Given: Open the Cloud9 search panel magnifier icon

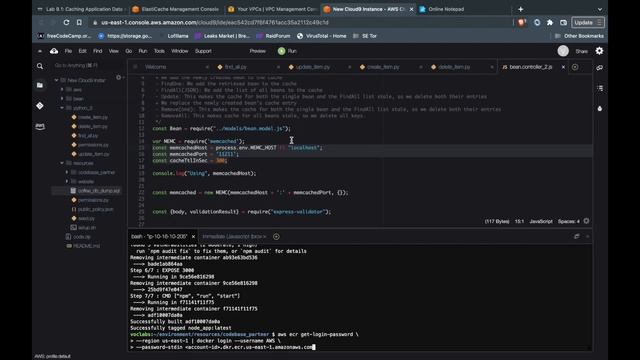Looking at the screenshot, I should (x=40, y=66).
